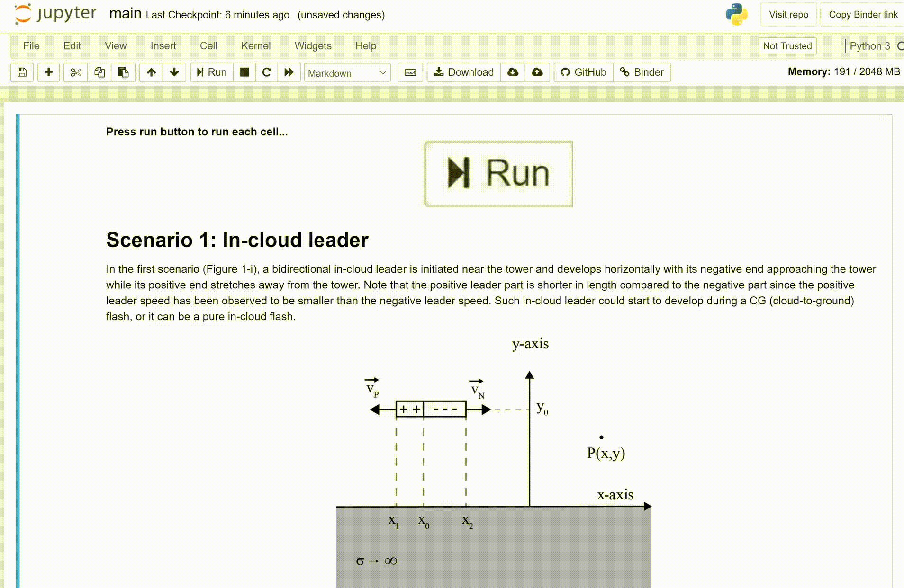Screen dimensions: 904x588
Task: Restart the kernel with circular arrow
Action: [267, 72]
